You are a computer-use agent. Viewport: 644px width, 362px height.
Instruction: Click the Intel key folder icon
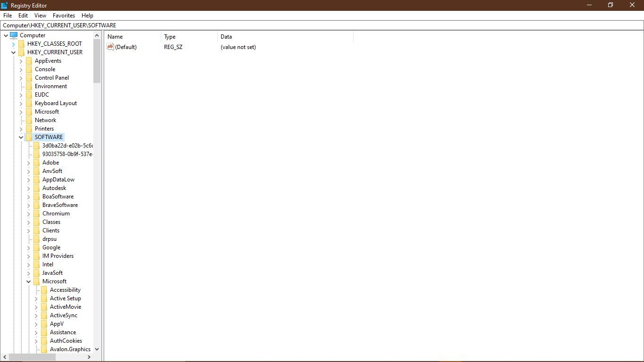(37, 264)
